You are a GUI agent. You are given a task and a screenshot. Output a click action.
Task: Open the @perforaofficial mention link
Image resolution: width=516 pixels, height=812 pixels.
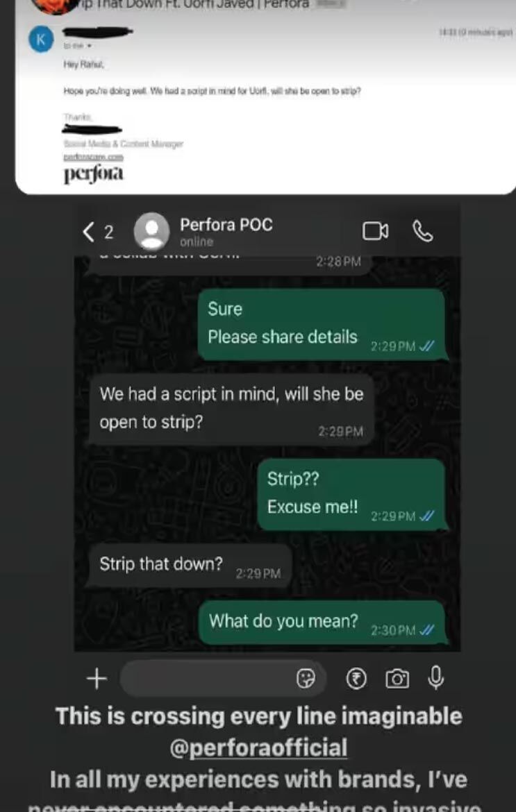point(258,747)
